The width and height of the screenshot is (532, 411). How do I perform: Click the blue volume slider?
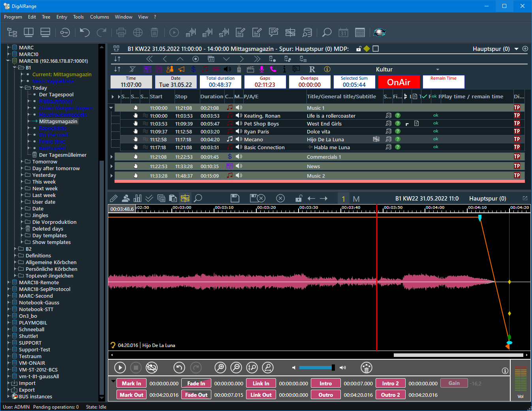click(x=315, y=368)
